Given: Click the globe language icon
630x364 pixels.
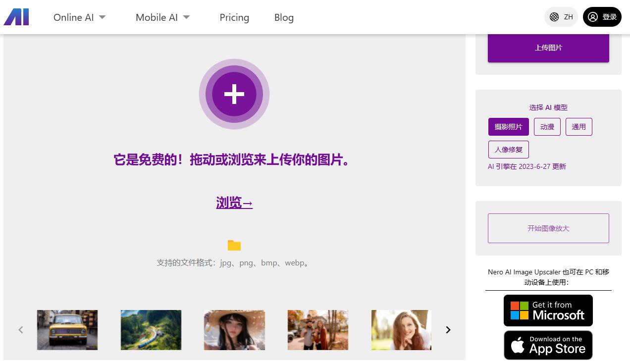Looking at the screenshot, I should 554,17.
